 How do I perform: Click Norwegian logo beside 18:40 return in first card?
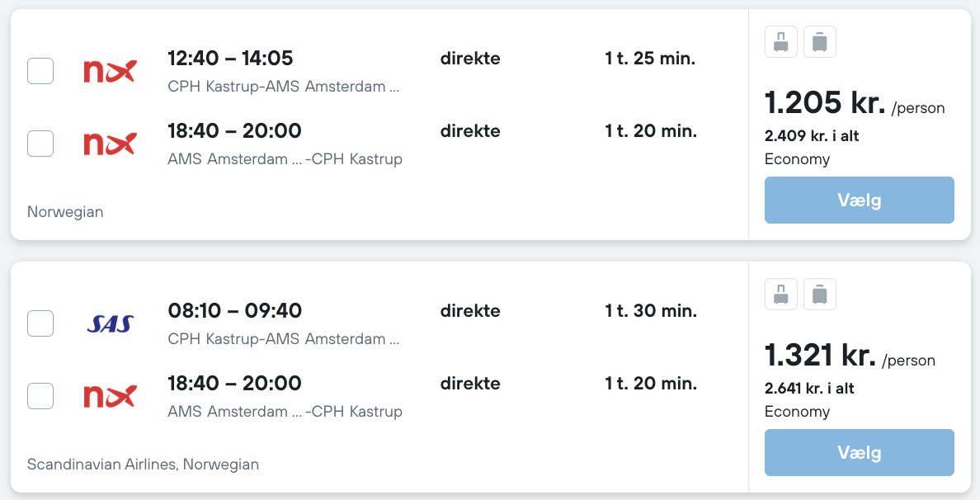(x=110, y=144)
